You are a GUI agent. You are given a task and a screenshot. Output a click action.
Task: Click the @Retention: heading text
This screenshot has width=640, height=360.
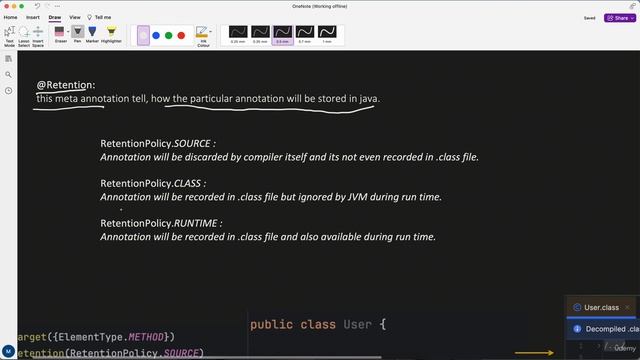(x=66, y=85)
